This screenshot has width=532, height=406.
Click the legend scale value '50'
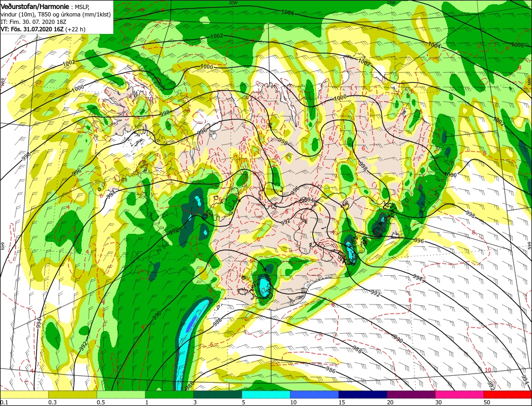[x=487, y=402]
